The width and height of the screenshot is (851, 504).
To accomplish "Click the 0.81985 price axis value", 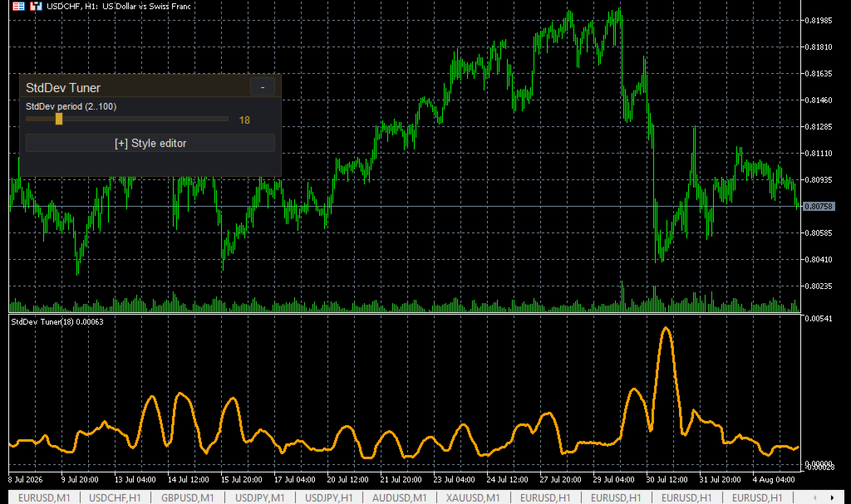I will tap(818, 20).
